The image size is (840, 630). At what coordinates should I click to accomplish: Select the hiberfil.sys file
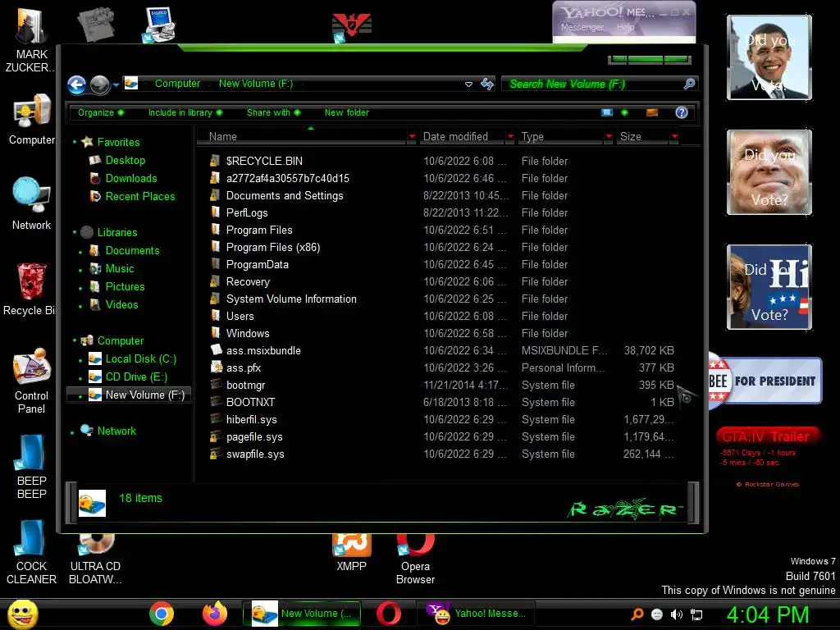click(251, 419)
